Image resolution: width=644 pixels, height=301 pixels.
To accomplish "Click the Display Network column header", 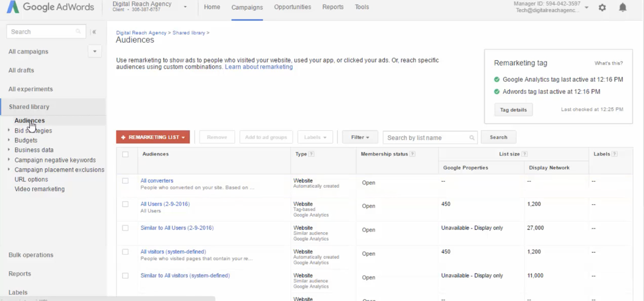I will [549, 168].
